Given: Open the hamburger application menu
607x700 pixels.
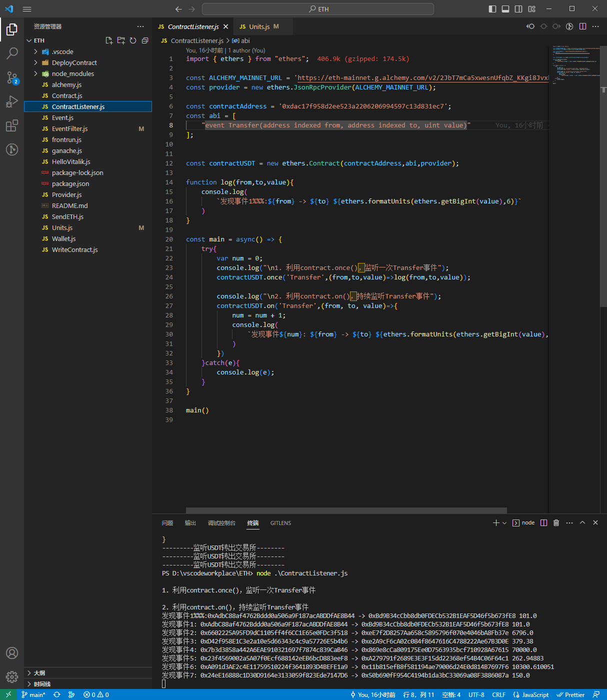Looking at the screenshot, I should pyautogui.click(x=27, y=9).
